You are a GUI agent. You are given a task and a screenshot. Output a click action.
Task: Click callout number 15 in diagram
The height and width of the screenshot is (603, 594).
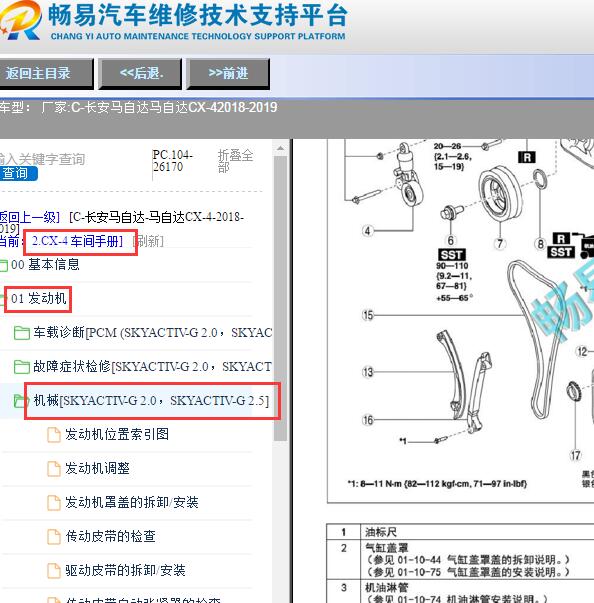tap(368, 315)
